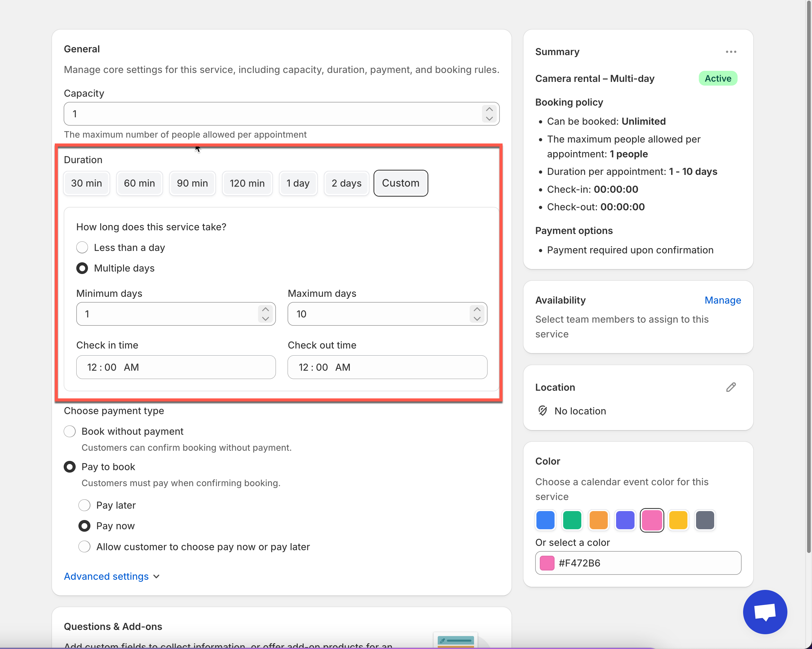Pick the green calendar color swatch
Viewport: 812px width, 649px height.
[x=572, y=520]
